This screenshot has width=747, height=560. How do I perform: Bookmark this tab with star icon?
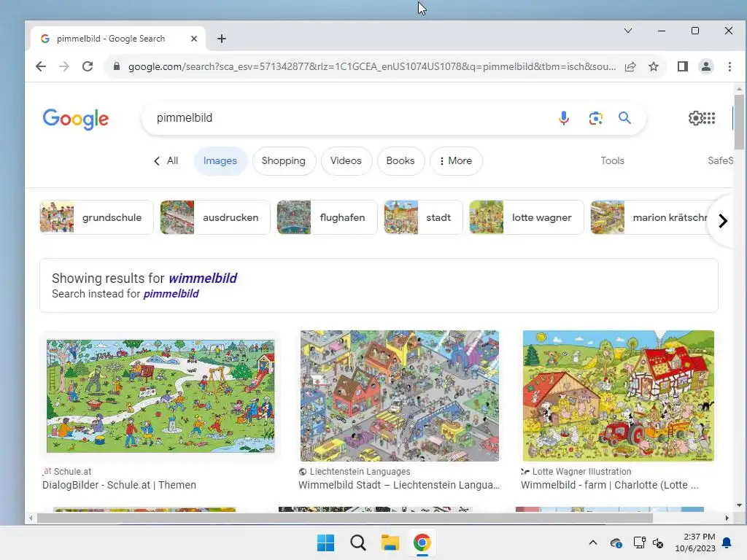(654, 66)
